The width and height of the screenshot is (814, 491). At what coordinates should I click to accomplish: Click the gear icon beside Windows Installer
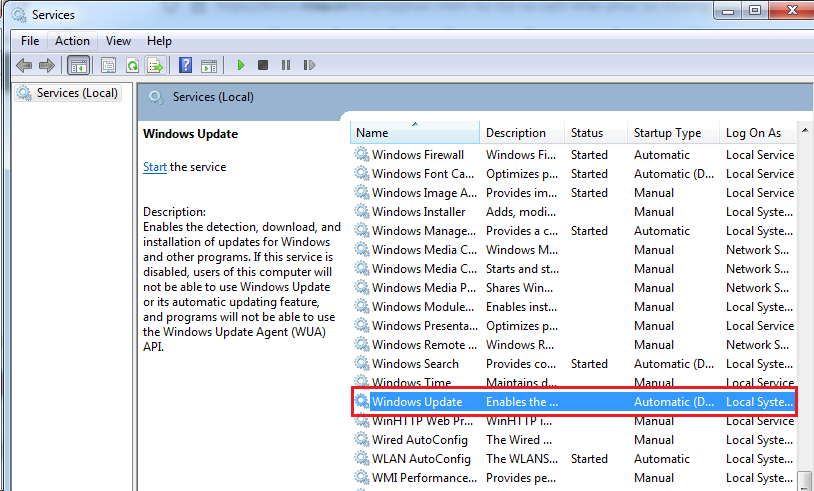pyautogui.click(x=362, y=211)
